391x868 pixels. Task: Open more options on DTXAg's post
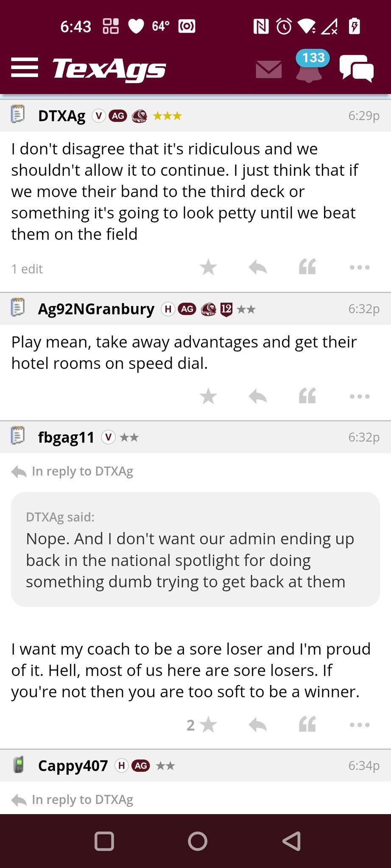coord(360,267)
